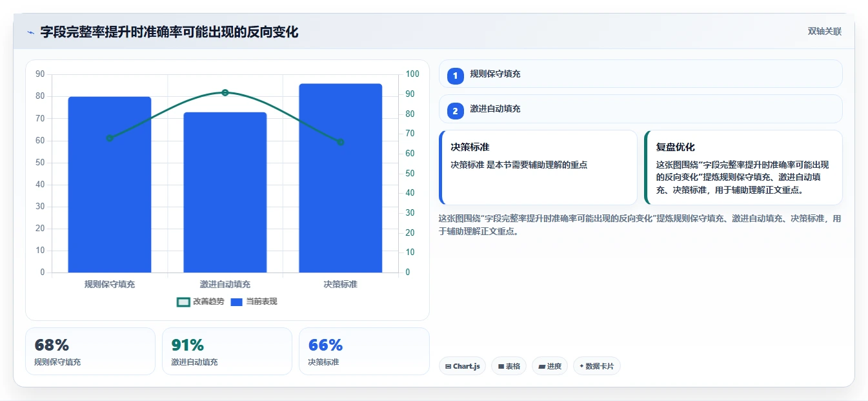Click the 双轴关联 label in the header
The width and height of the screenshot is (868, 401).
tap(824, 32)
